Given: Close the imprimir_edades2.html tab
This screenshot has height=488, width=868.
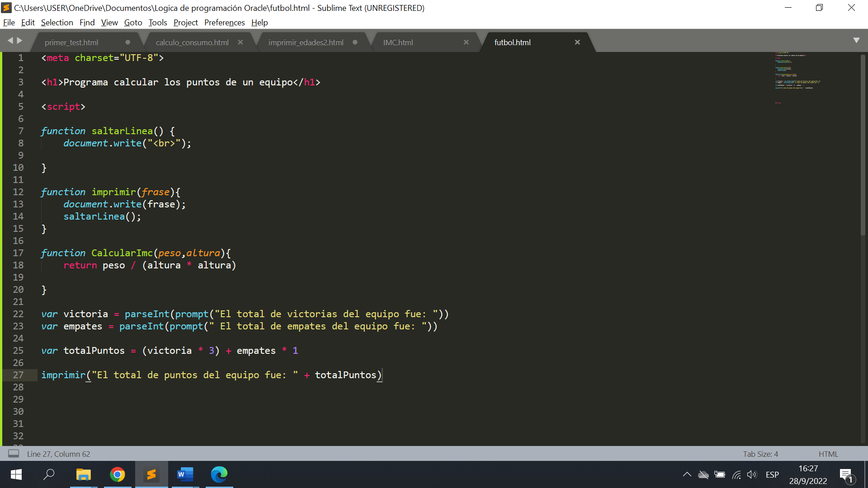Looking at the screenshot, I should [x=355, y=42].
